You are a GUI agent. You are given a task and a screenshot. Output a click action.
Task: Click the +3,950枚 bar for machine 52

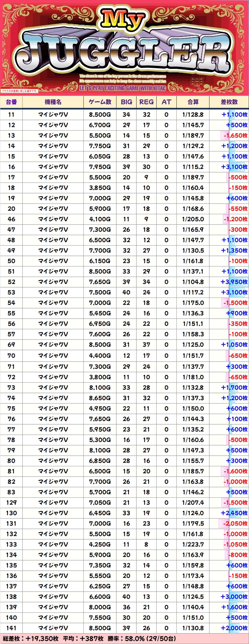[234, 282]
